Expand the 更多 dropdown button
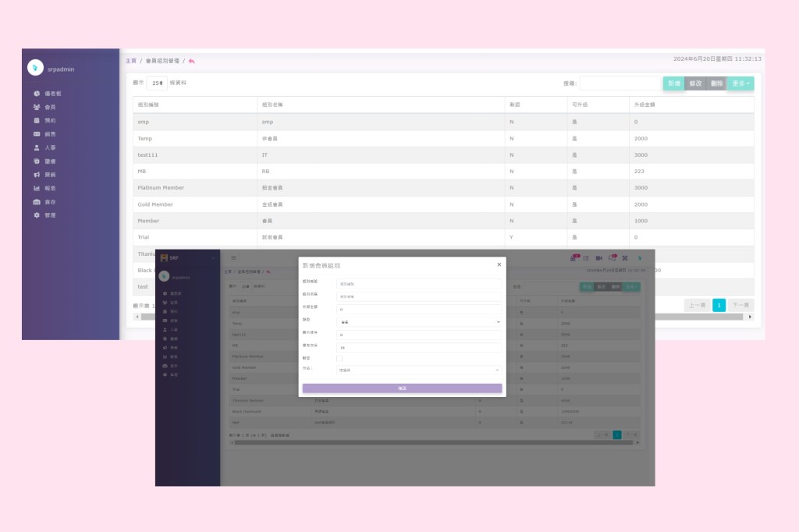Viewport: 799px width, 532px height. click(x=740, y=83)
